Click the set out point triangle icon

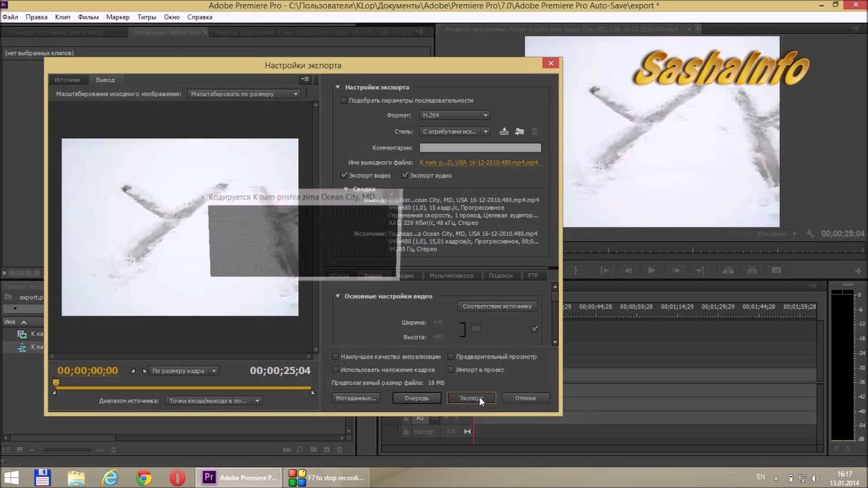[144, 371]
